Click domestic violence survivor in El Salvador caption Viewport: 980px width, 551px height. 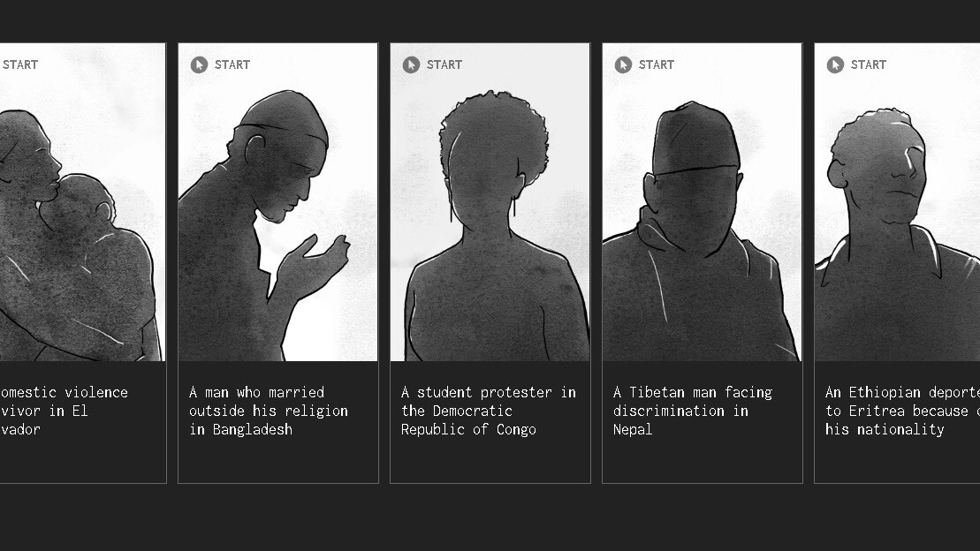coord(64,411)
